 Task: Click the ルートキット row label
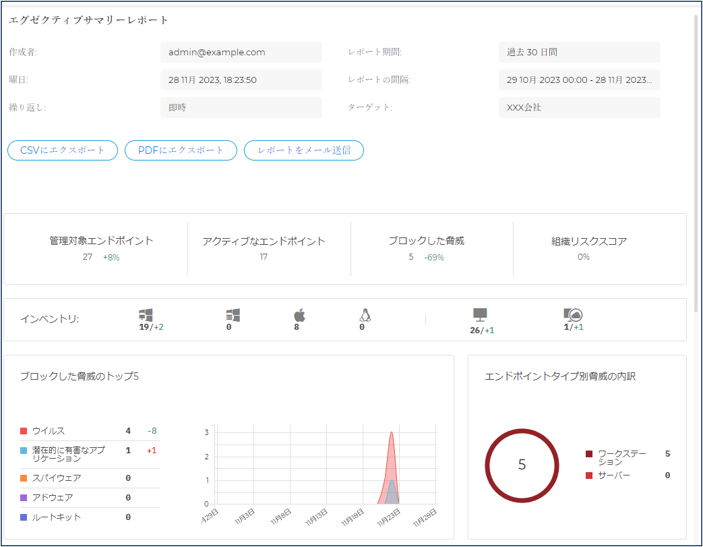[x=56, y=517]
